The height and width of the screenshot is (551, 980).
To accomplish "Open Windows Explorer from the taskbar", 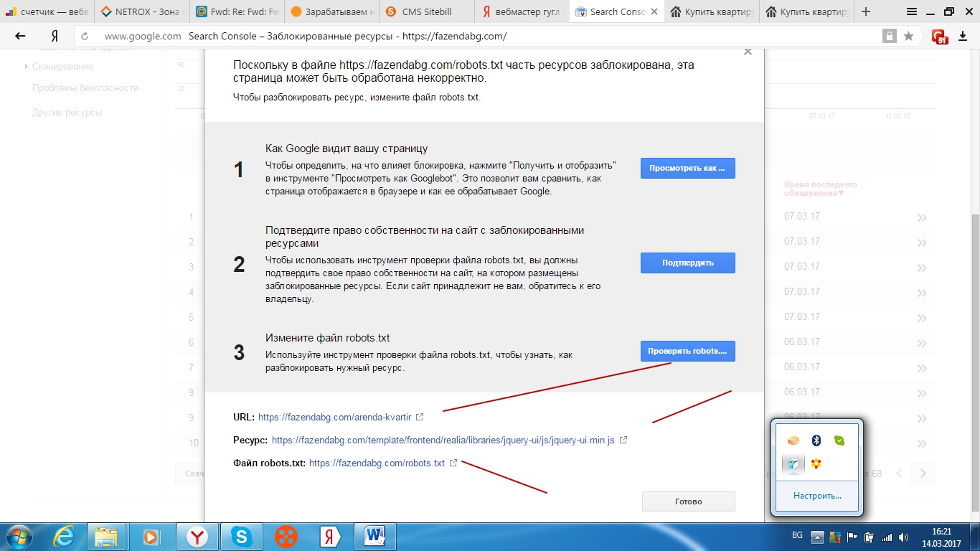I will point(106,537).
